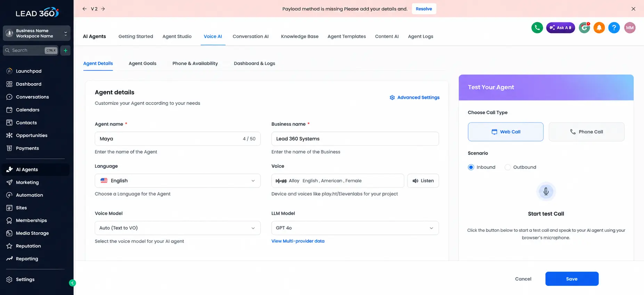Open the Agent Logs tab
This screenshot has width=644, height=295.
[420, 36]
